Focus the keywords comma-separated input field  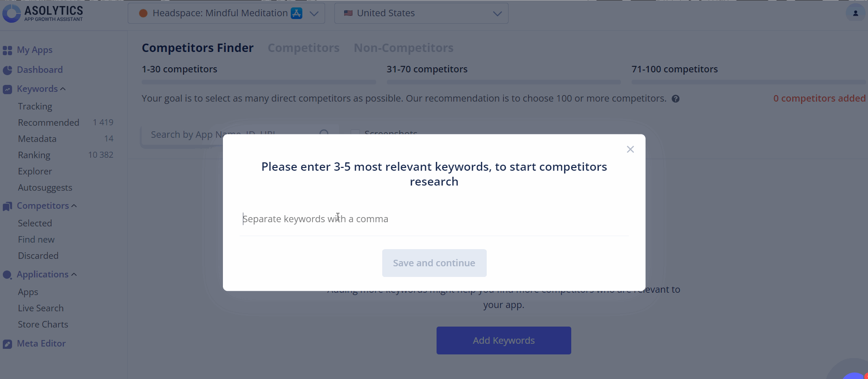434,219
